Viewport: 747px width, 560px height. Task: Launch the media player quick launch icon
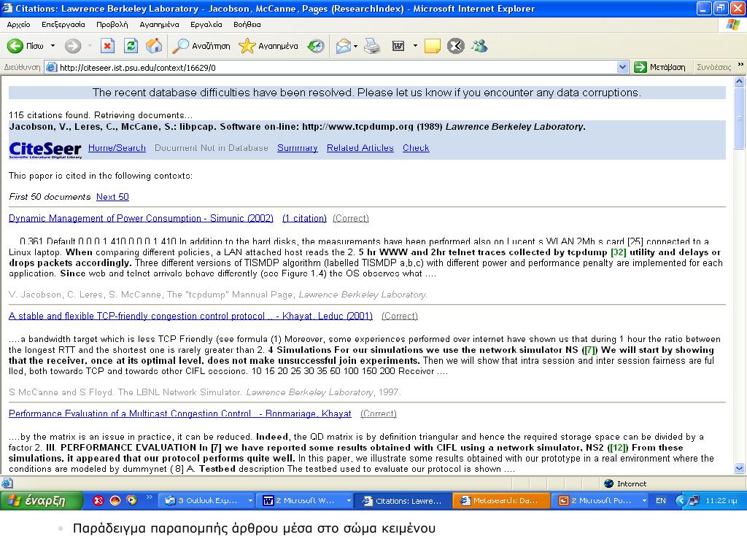tap(131, 500)
